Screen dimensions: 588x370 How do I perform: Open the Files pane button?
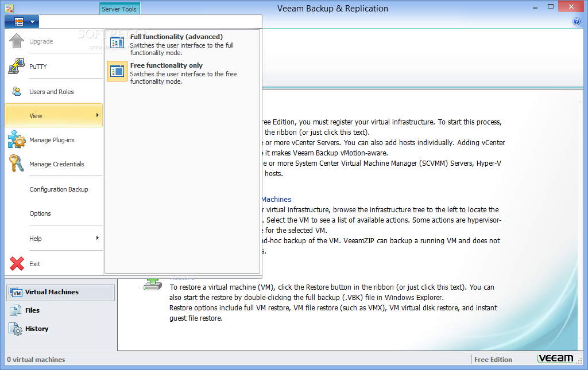tap(60, 310)
